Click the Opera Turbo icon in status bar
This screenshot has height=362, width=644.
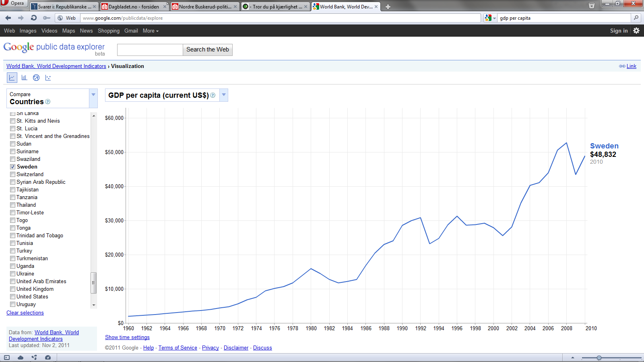tap(48, 358)
